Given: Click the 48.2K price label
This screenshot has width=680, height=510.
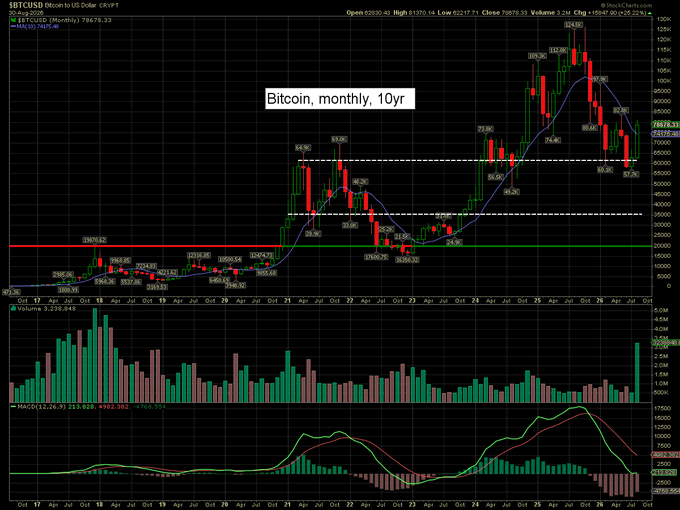Looking at the screenshot, I should click(360, 181).
